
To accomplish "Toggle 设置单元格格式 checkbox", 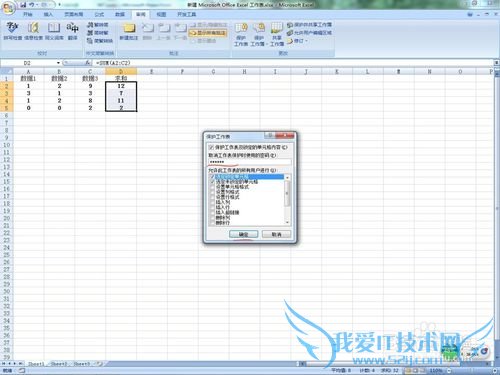I will tap(212, 187).
